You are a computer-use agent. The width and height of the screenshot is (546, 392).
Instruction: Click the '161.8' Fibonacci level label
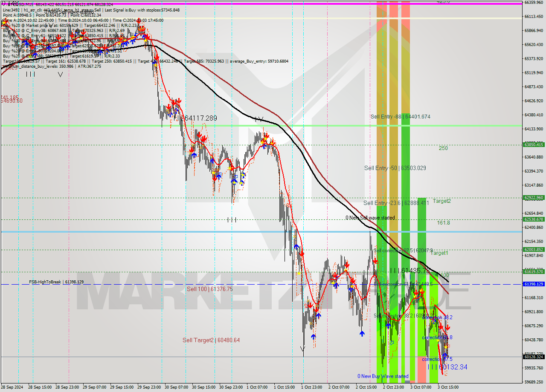[x=443, y=222]
